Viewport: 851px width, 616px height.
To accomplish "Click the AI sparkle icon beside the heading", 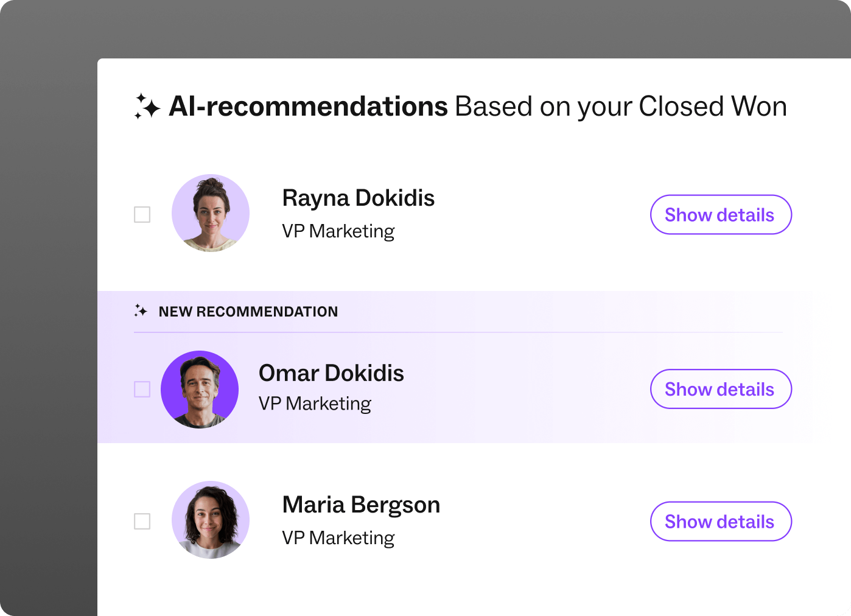I will click(147, 107).
